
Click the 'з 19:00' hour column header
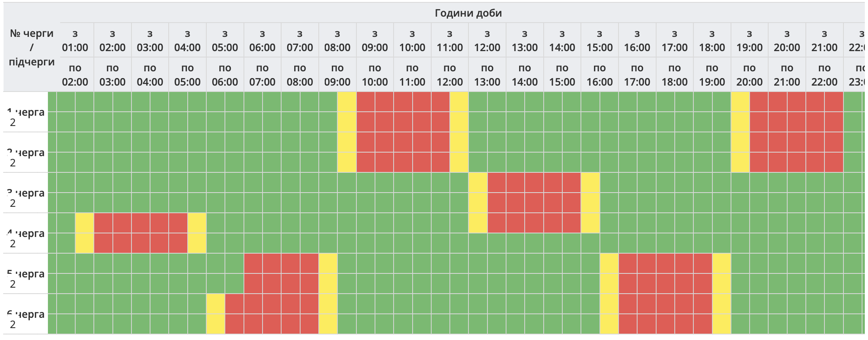click(x=749, y=40)
